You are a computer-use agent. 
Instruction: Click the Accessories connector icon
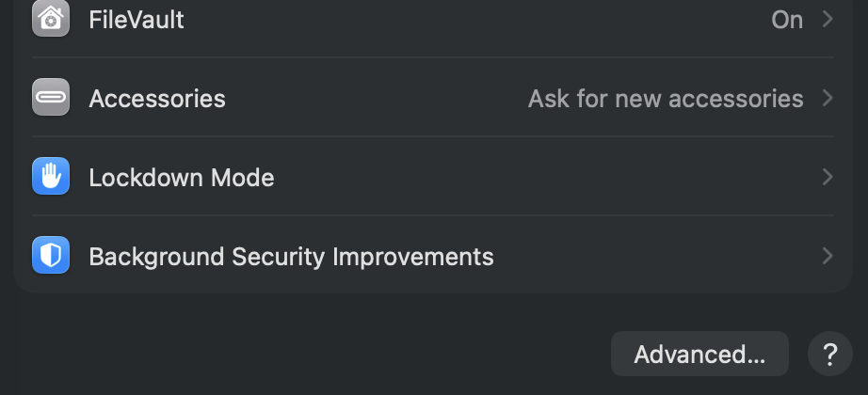pos(51,98)
